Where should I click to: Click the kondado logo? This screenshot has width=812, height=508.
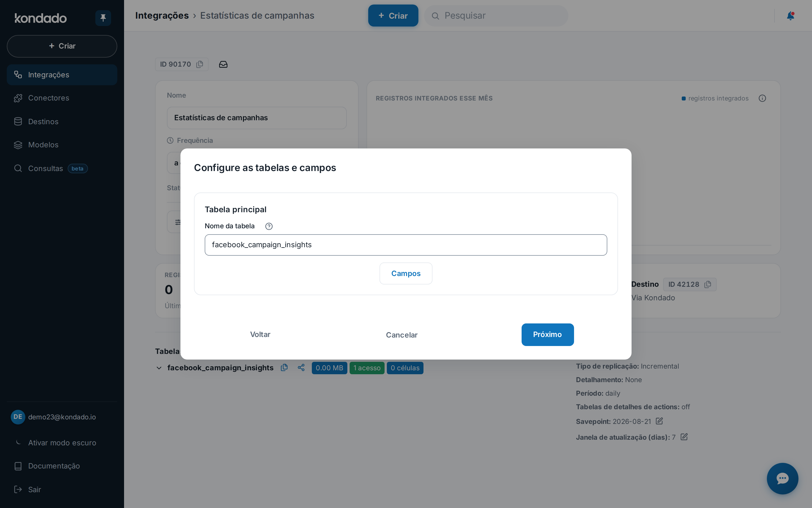pos(41,18)
